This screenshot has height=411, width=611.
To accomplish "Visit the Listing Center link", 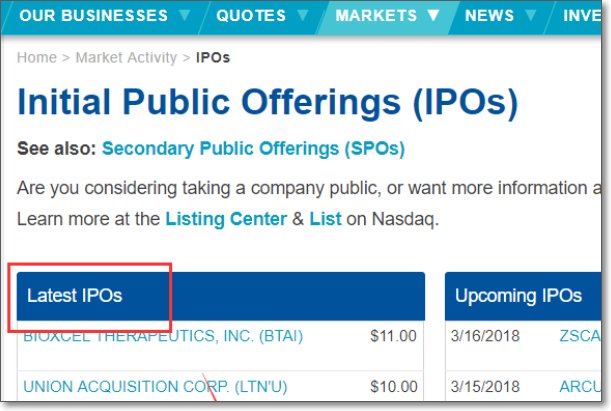I will pos(225,218).
